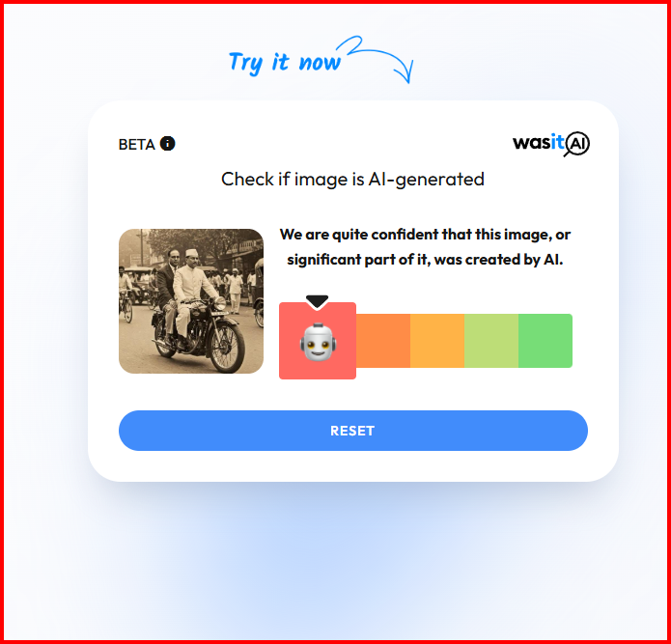Viewport: 671px width, 644px height.
Task: Open the sepia motorcycle photo thumbnail
Action: 191,301
